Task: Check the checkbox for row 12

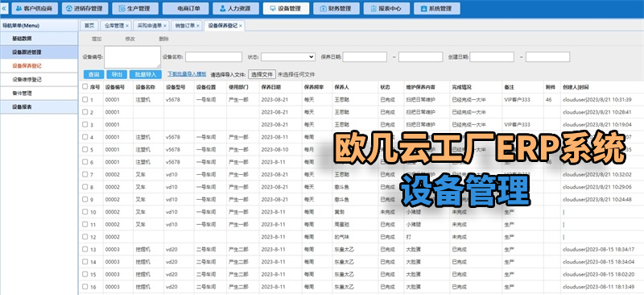Action: (85, 237)
